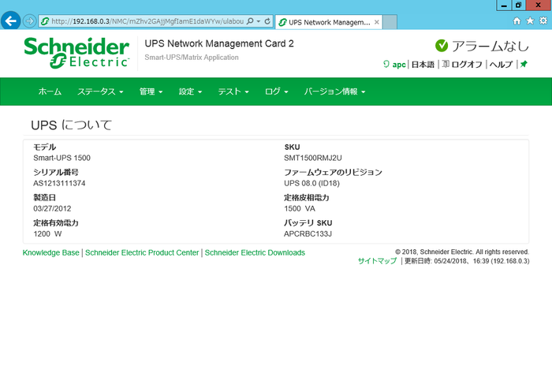Image resolution: width=552 pixels, height=392 pixels.
Task: Open the Knowledge Base link
Action: tap(51, 253)
